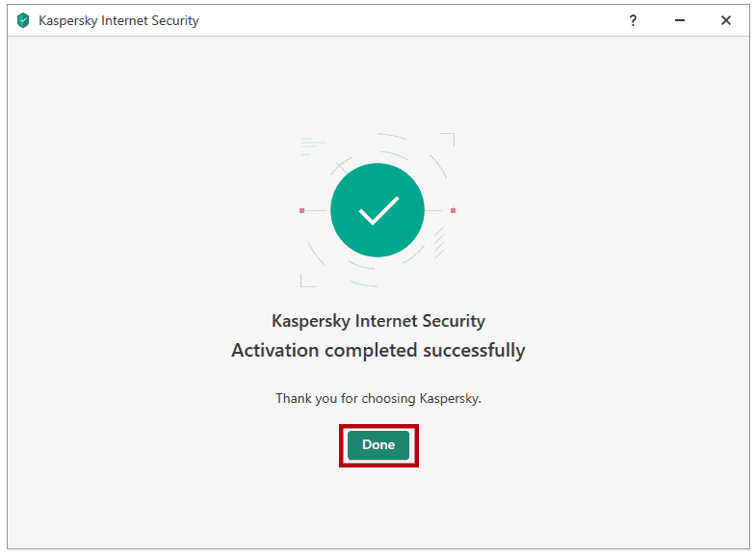
Task: Click the corner bracket below-left of the illustration
Action: 305,281
